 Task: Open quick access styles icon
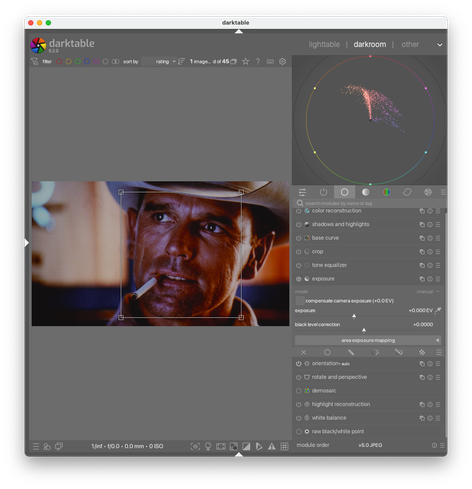point(47,446)
